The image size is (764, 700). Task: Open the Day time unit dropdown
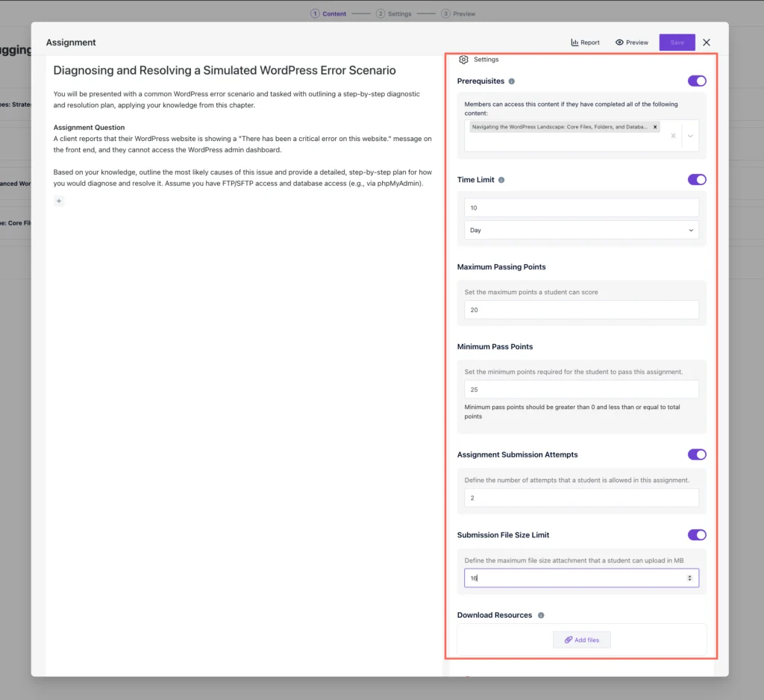pyautogui.click(x=581, y=230)
